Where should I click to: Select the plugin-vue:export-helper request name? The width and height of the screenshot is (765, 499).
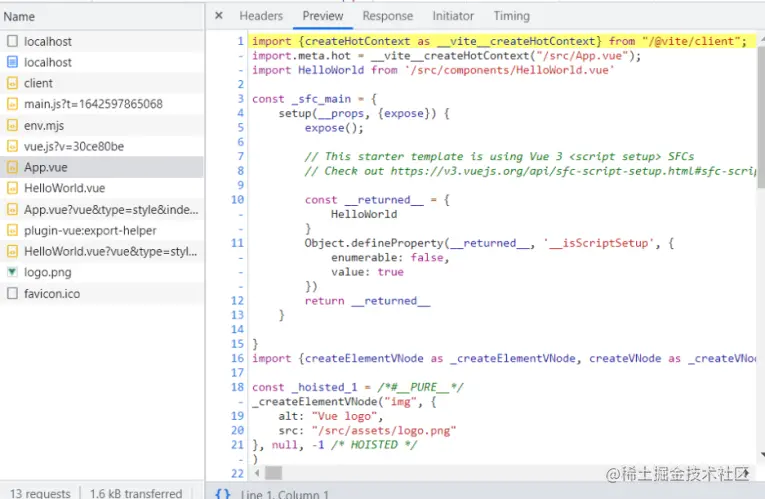point(90,231)
